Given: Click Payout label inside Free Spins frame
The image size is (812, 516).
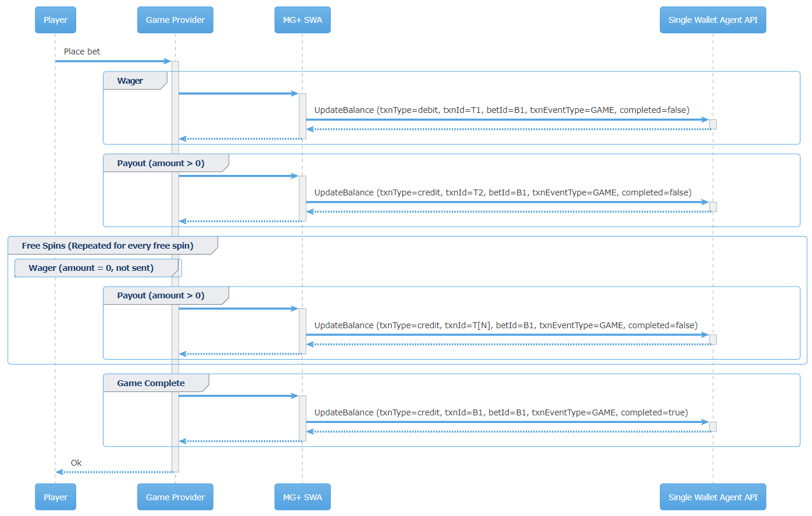Looking at the screenshot, I should (161, 295).
